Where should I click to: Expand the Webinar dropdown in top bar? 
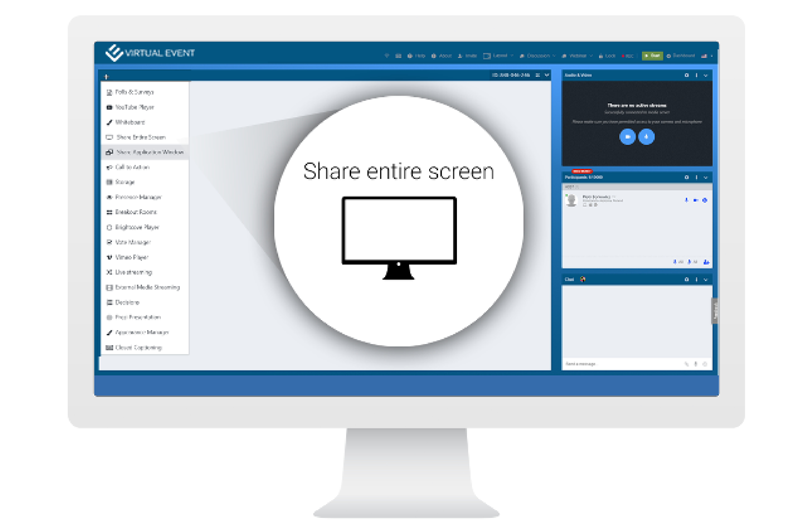[x=577, y=56]
